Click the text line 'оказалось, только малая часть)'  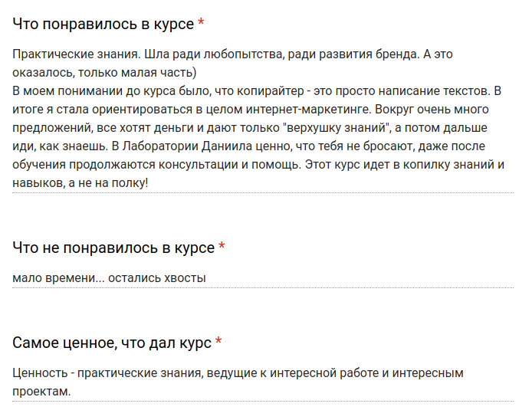pos(104,73)
